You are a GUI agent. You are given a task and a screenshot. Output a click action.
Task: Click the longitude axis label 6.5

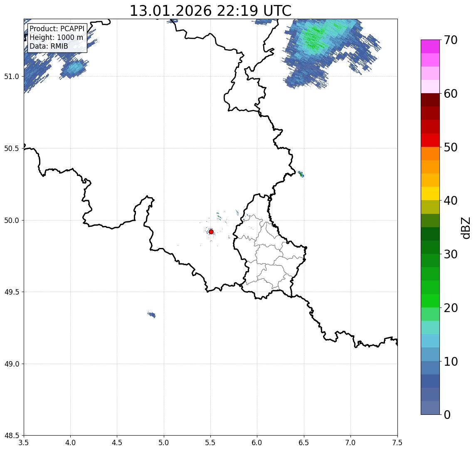coord(304,443)
